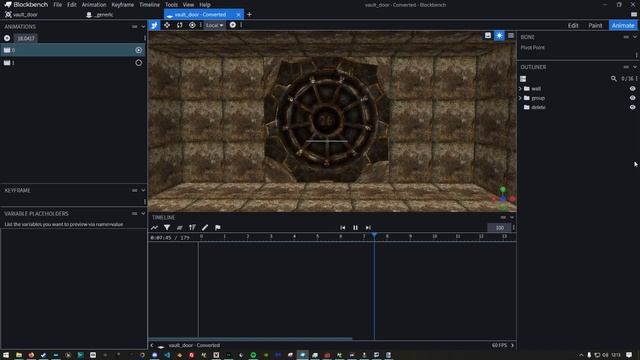
Task: Open File Explorer from taskbar
Action: pos(19,355)
